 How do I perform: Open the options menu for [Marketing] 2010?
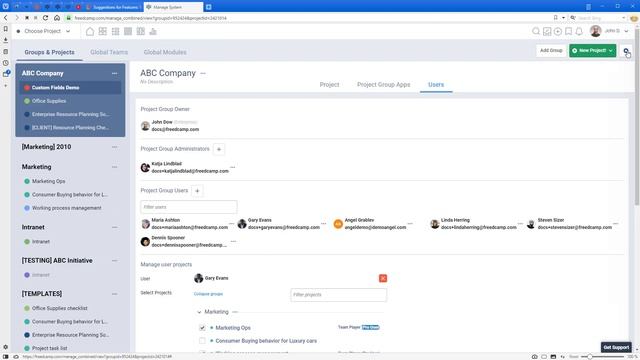tap(114, 147)
